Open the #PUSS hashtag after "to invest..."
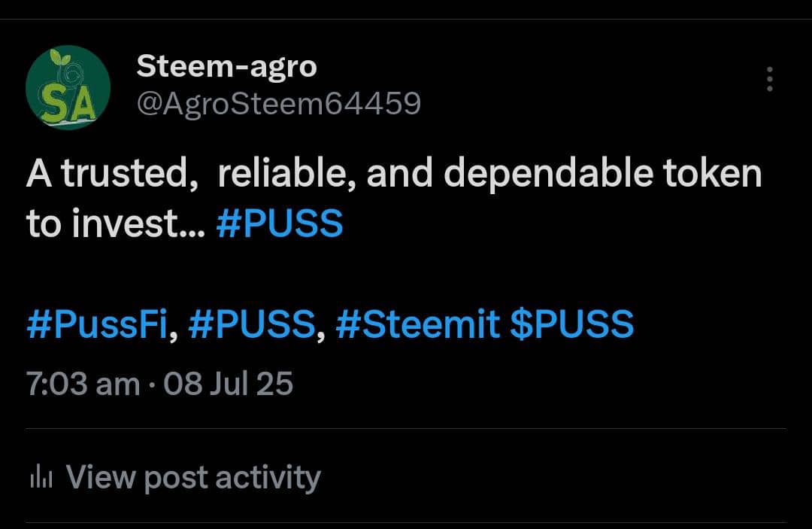Image resolution: width=812 pixels, height=529 pixels. 279,223
